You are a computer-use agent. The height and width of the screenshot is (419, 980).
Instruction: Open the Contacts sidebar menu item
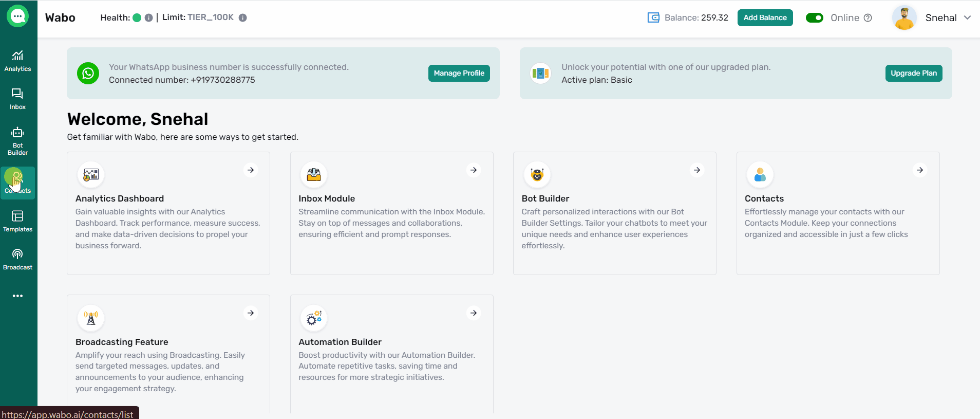coord(17,183)
